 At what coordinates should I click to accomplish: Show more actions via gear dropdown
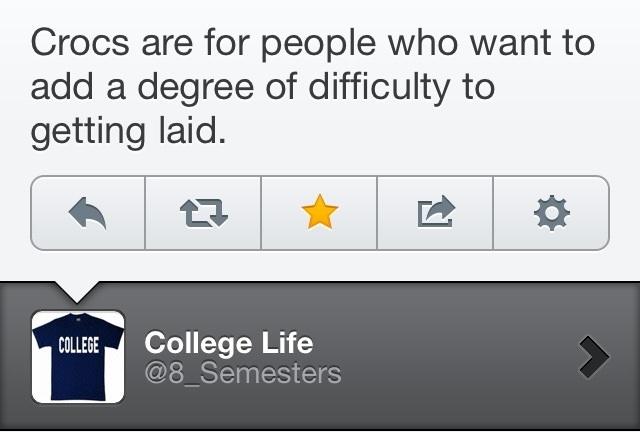tap(551, 212)
